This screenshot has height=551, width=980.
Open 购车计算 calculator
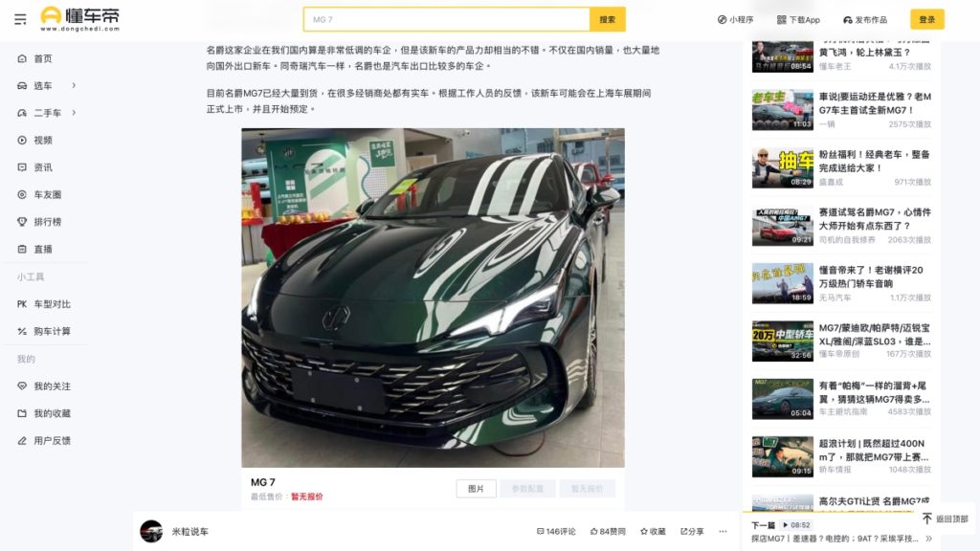point(44,331)
